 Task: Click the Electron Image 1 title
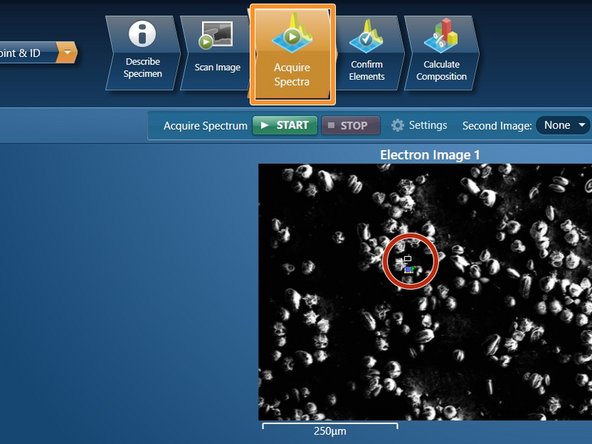pos(430,155)
